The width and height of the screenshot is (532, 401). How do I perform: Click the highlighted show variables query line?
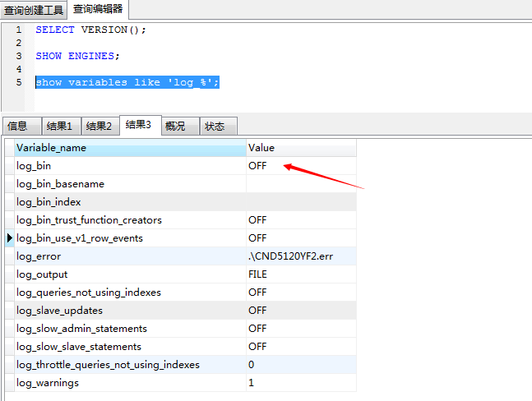coord(127,82)
